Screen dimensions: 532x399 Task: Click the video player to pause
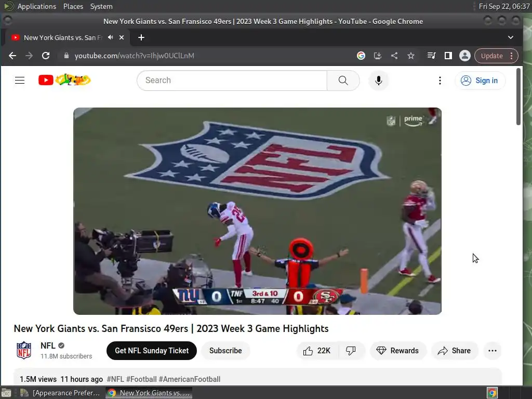(257, 211)
